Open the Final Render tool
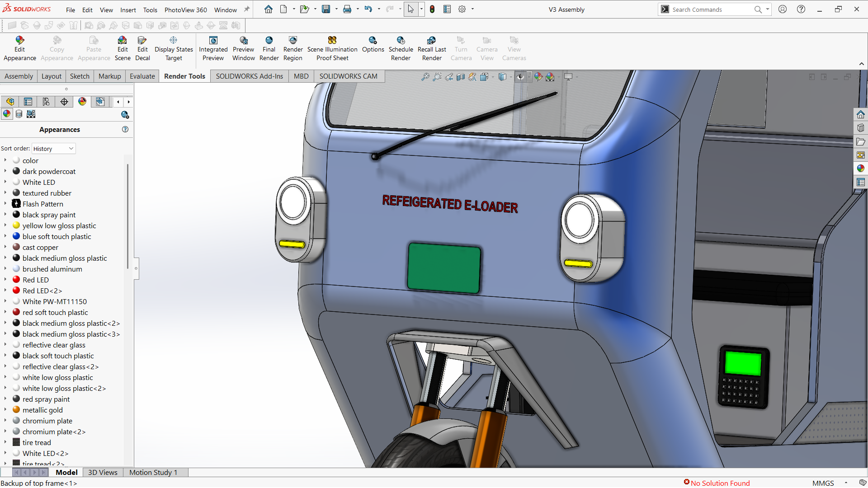 (269, 48)
